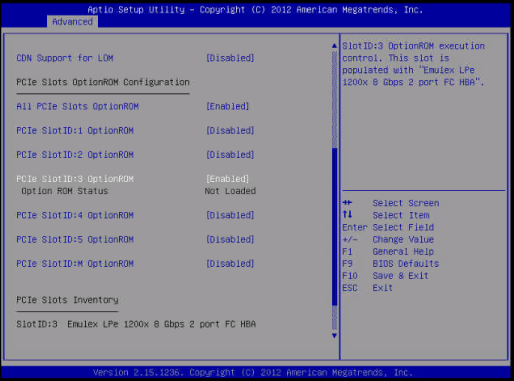514x381 pixels.
Task: Toggle the SlotID:2 OptionROM [Disabled] value
Action: (x=230, y=155)
